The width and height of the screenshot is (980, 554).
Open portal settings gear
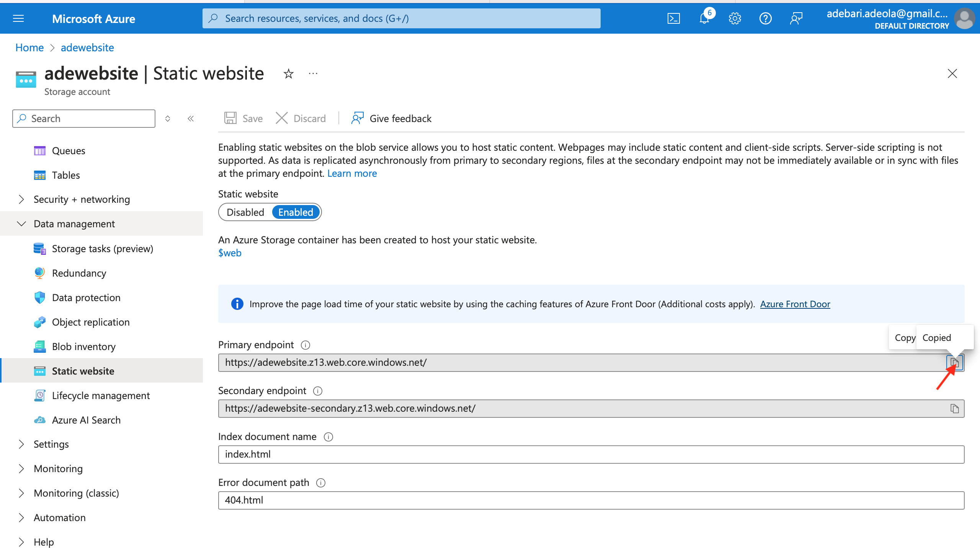[x=735, y=18]
